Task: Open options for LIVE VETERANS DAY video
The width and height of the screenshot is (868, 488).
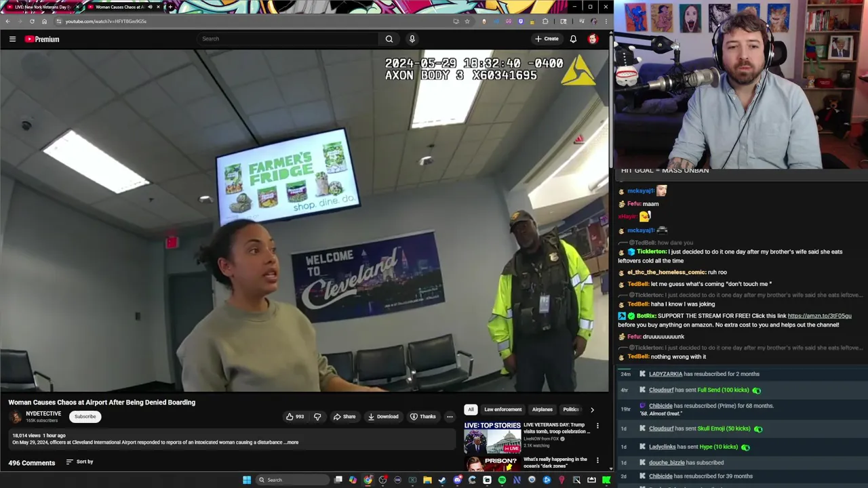Action: (x=597, y=426)
